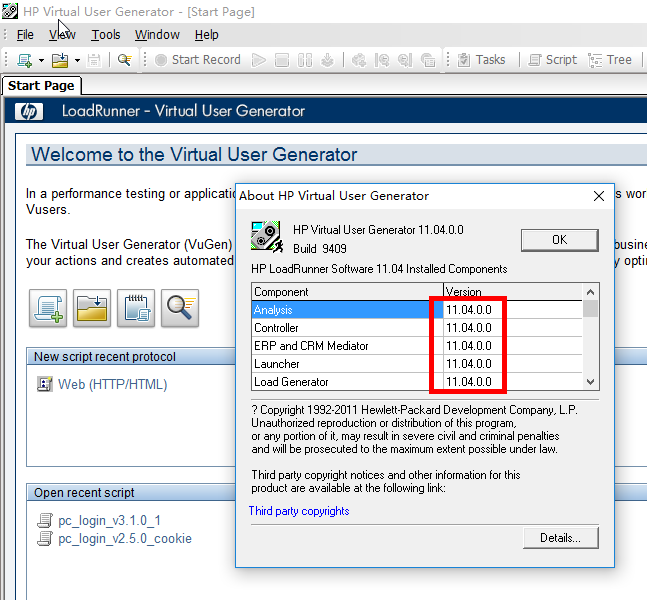Click the Details... button
647x600 pixels.
pos(560,538)
